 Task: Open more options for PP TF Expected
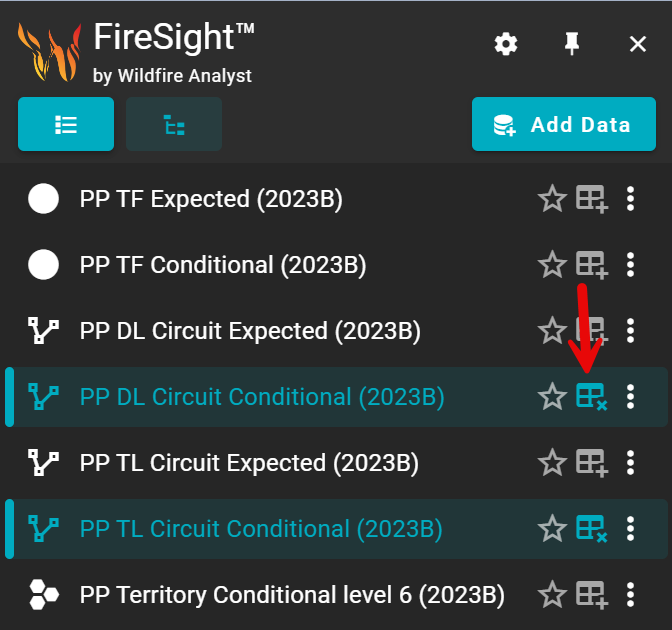click(x=630, y=199)
